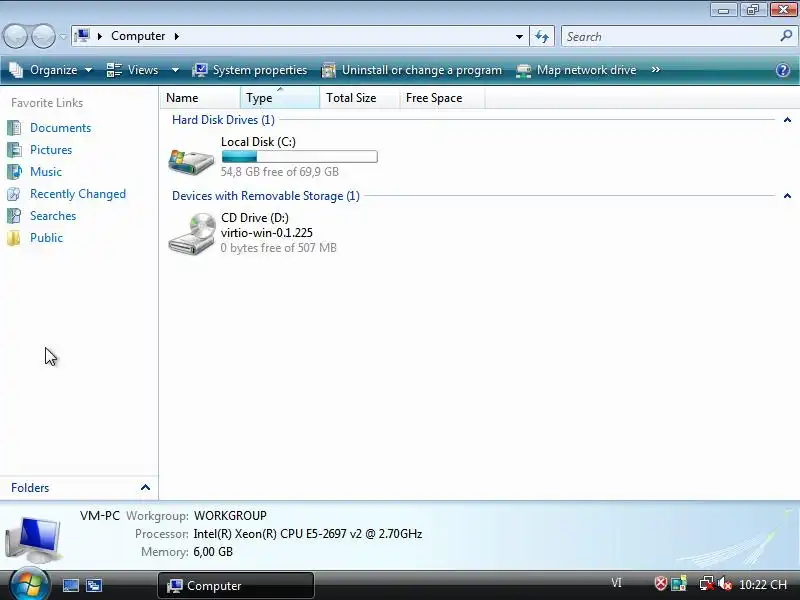Click the 54,8 GB free of 69,9 GB text

click(280, 172)
